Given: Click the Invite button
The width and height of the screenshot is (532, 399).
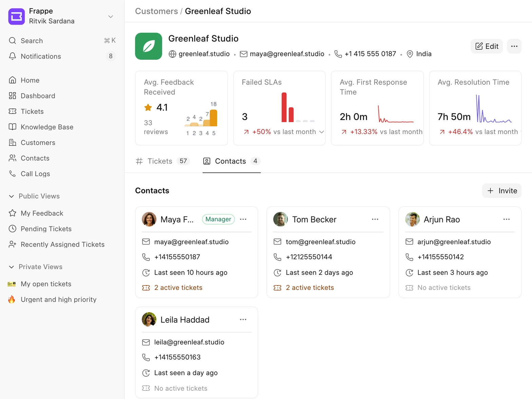Looking at the screenshot, I should pos(502,191).
